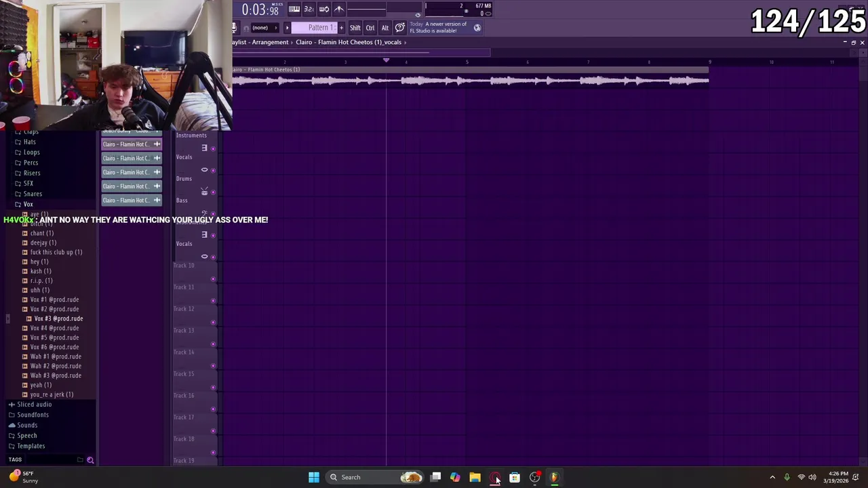
Task: Mute Track 16
Action: click(x=213, y=409)
